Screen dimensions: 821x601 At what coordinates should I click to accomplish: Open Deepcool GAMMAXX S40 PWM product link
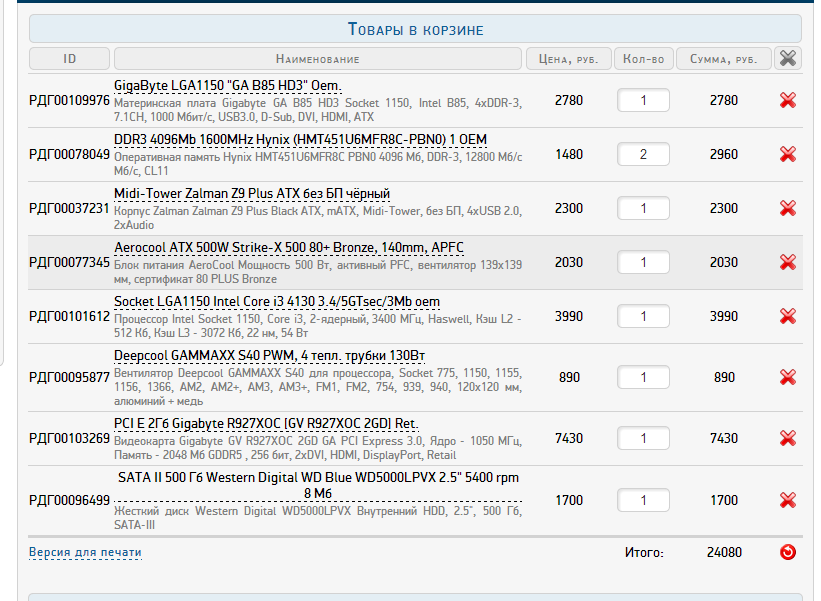tap(270, 355)
